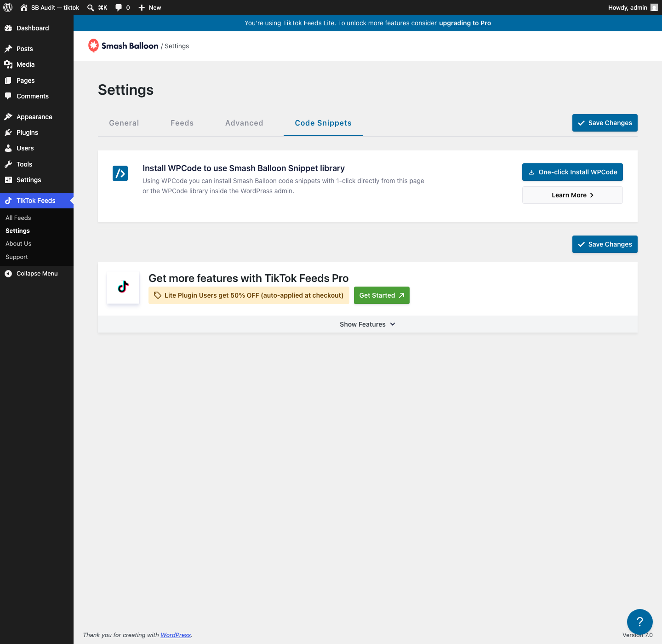Click the Learn More button
Viewport: 662px width, 644px height.
coord(572,195)
